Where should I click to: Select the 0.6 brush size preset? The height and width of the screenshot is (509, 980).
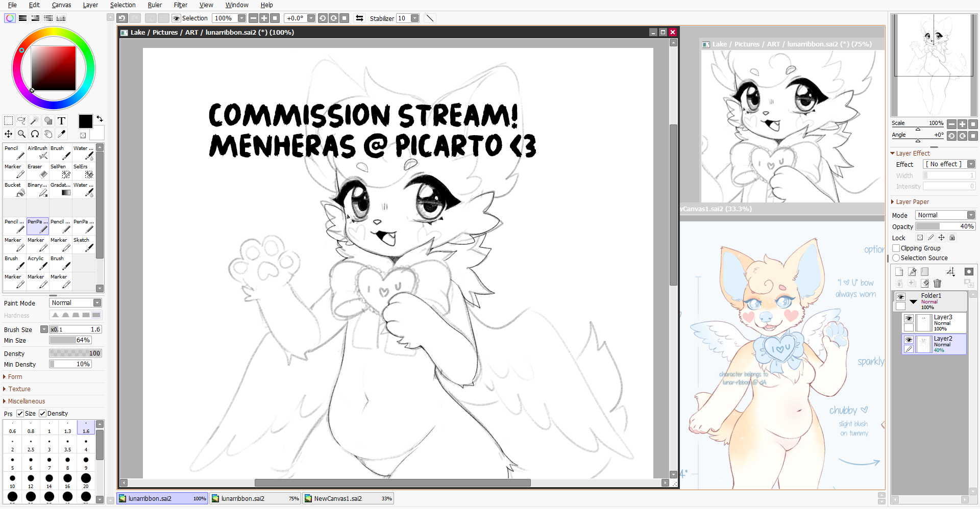pyautogui.click(x=12, y=427)
